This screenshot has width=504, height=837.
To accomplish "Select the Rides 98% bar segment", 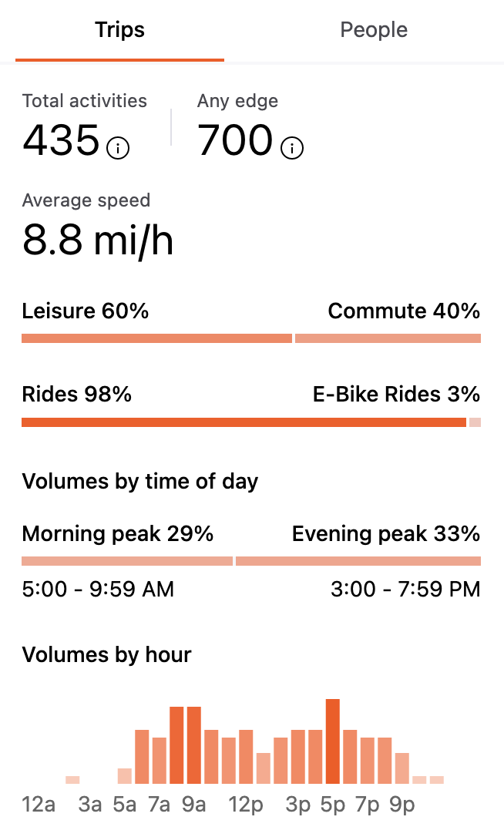I will click(244, 422).
